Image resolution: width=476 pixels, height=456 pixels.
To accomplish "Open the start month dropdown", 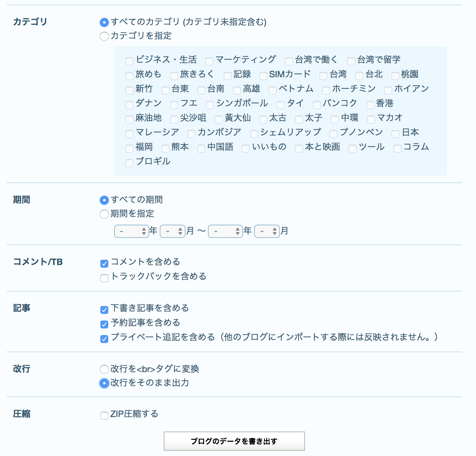I will (173, 231).
